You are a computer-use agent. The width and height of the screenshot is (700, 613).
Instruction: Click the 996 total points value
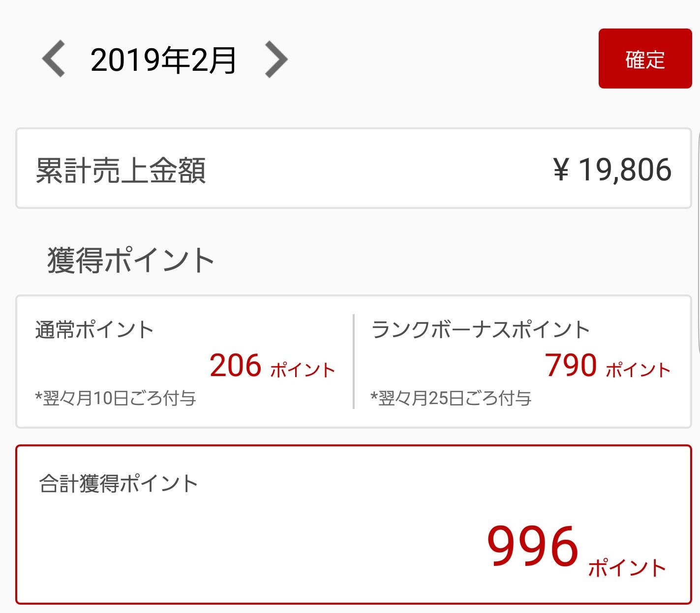tap(532, 547)
